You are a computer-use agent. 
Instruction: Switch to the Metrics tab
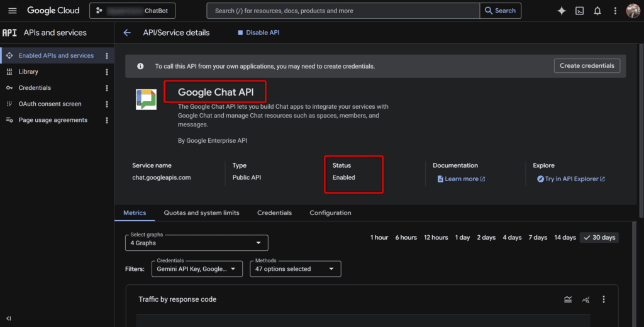coord(135,213)
